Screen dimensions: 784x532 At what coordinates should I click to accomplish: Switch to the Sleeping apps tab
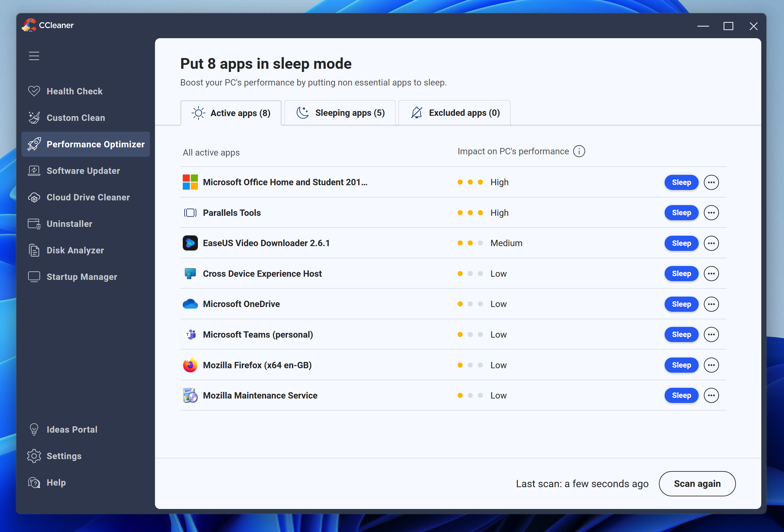(x=340, y=113)
